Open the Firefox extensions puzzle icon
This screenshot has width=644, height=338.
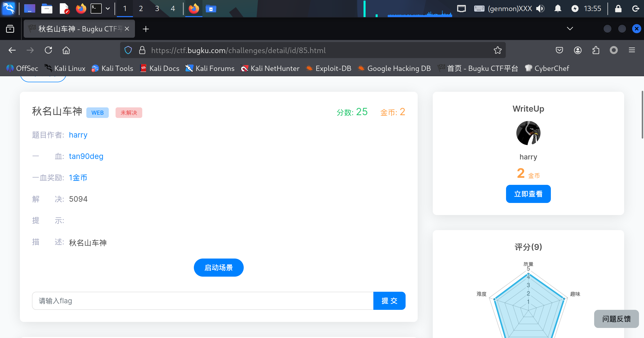[x=596, y=50]
